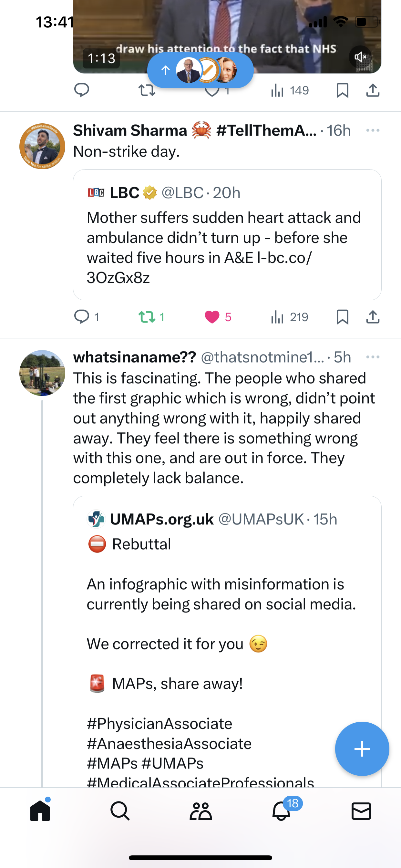The height and width of the screenshot is (868, 401).
Task: Unmute the video with speaker icon
Action: click(x=360, y=57)
